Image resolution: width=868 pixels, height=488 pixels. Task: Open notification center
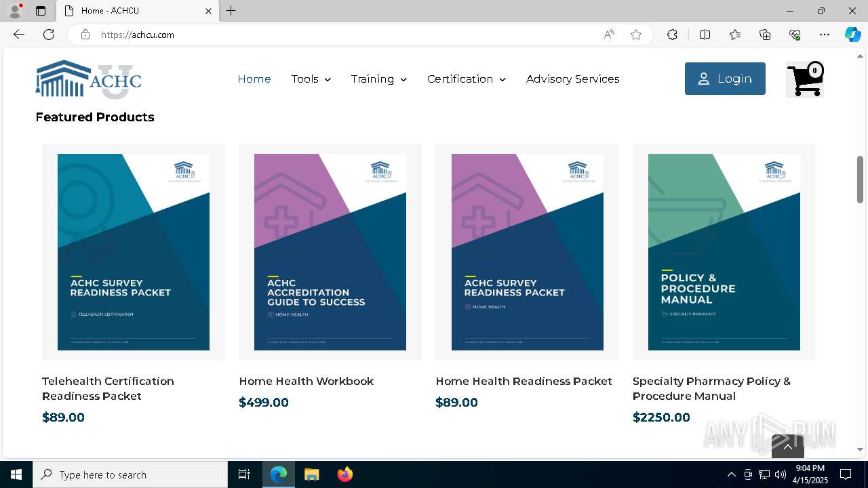point(846,474)
